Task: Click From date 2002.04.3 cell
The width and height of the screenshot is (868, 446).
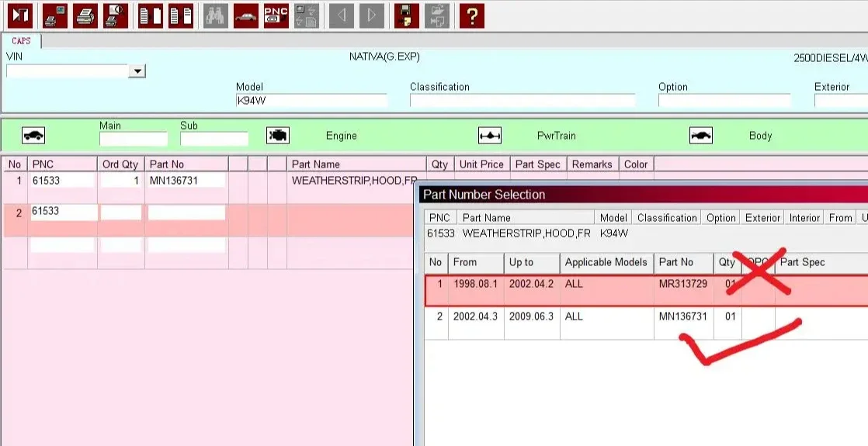Action: [x=476, y=316]
